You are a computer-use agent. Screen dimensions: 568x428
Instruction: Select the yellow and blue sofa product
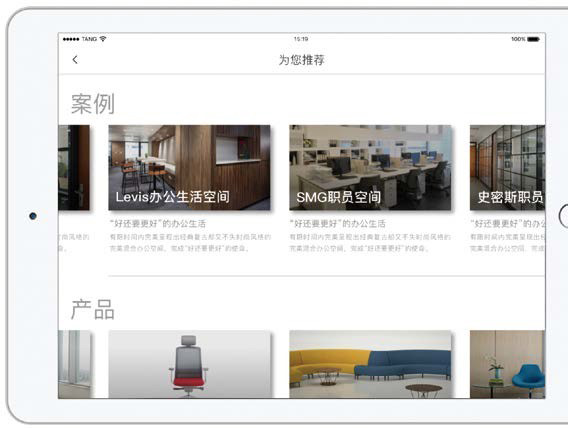pyautogui.click(x=370, y=364)
